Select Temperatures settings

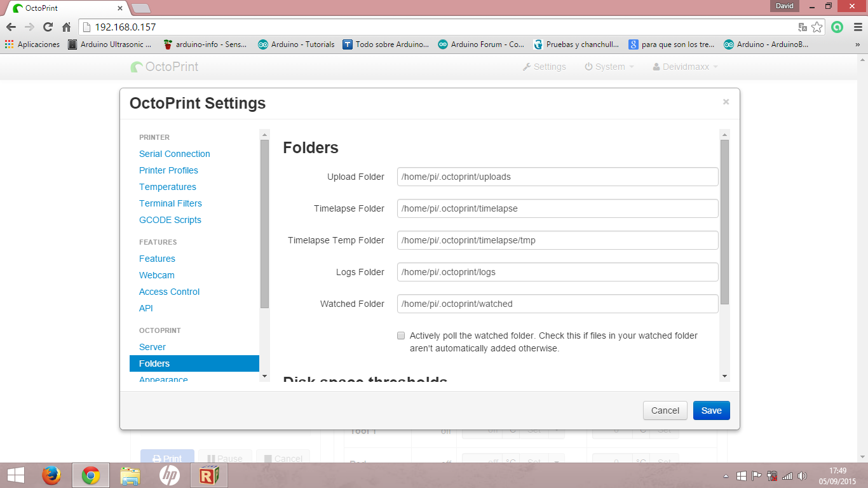[168, 187]
